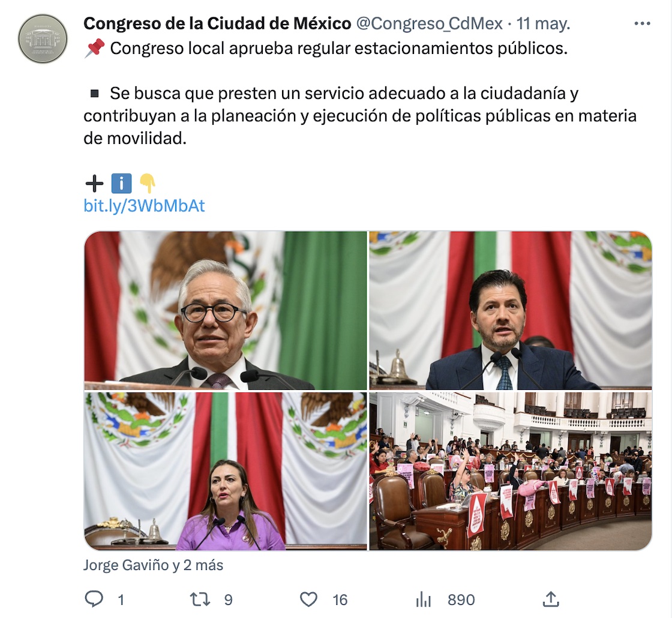Click the views count 890
Viewport: 672px width, 618px height.
click(461, 599)
